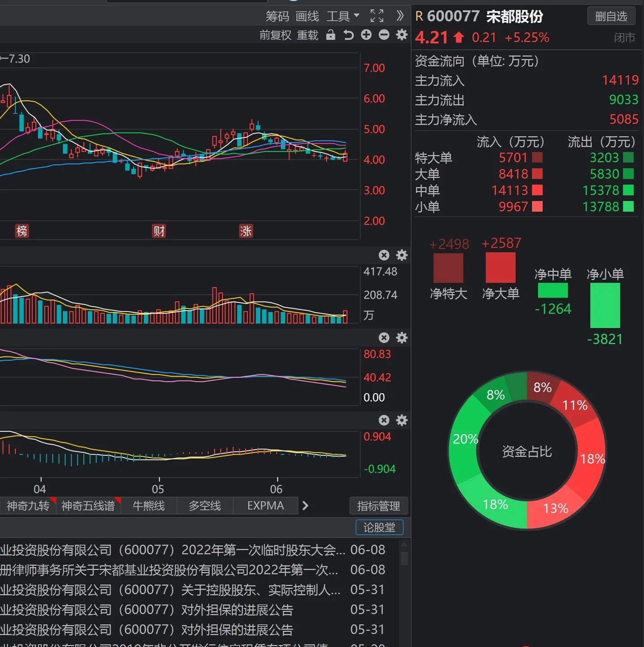Click the fullscreen expand chart icon
This screenshot has height=647, width=644.
[377, 16]
